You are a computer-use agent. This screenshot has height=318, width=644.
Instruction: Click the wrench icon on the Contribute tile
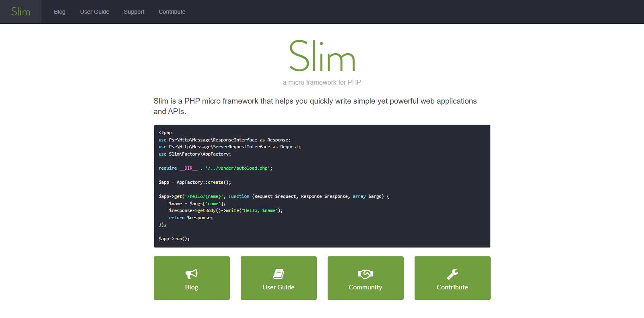click(x=452, y=274)
